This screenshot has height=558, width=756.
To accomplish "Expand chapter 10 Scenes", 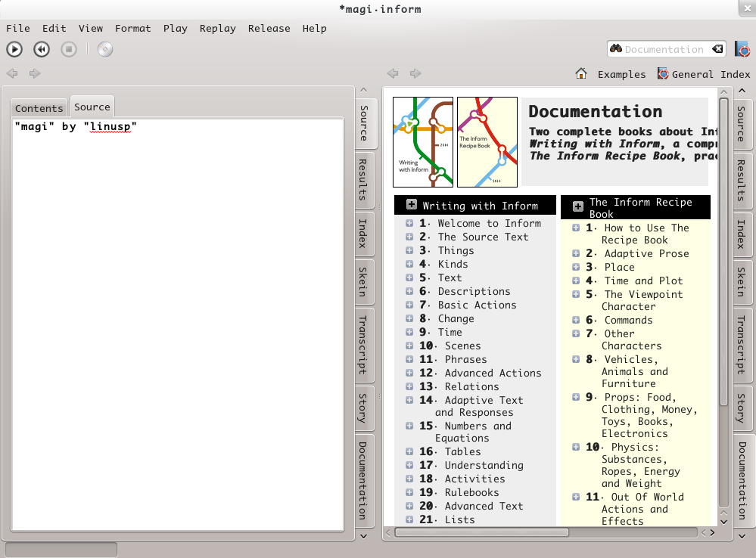I will click(x=409, y=346).
